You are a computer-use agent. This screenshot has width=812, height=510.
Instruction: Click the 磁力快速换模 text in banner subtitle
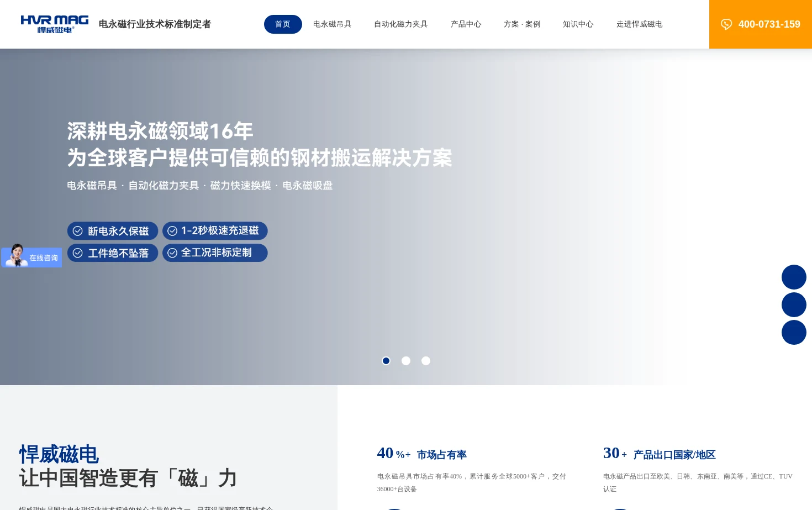tap(241, 186)
